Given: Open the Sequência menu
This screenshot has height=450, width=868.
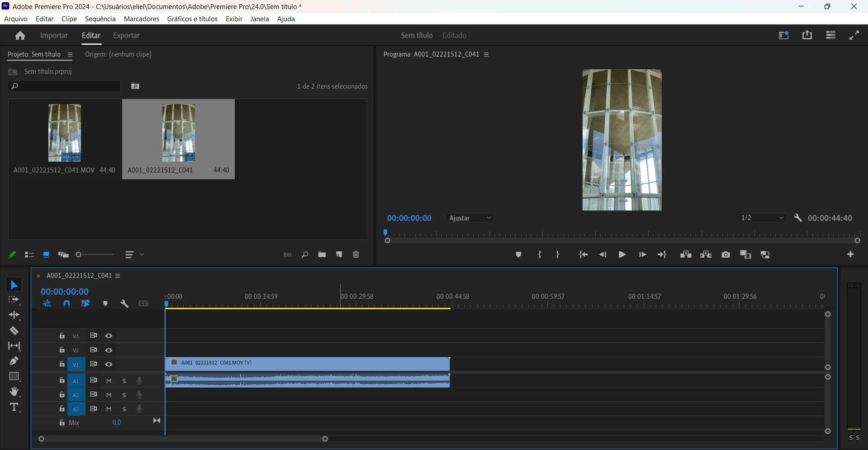Looking at the screenshot, I should coord(100,19).
